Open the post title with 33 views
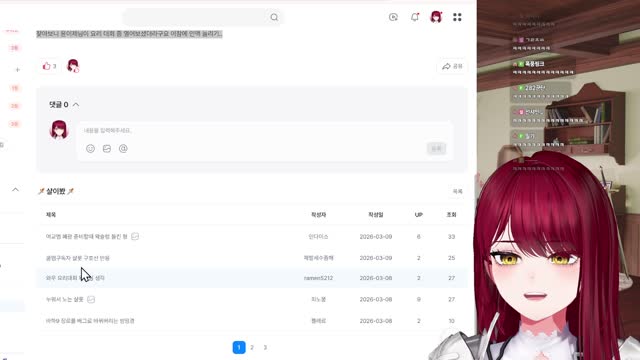This screenshot has width=640, height=360. pos(87,236)
